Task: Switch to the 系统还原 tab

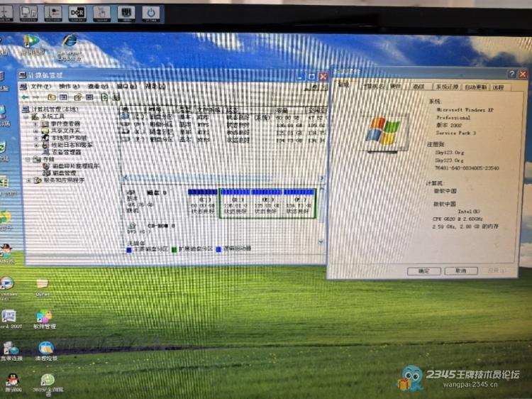Action: 446,87
